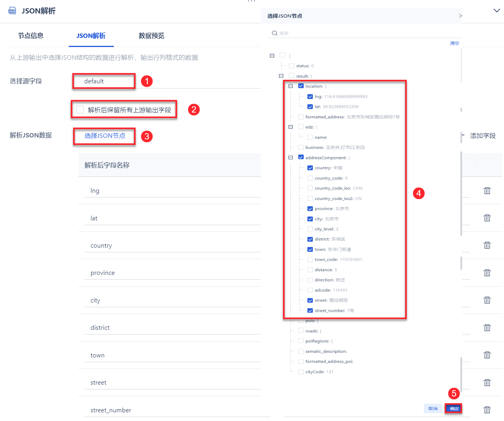
Task: Click trash icon for city row
Action: [x=487, y=300]
